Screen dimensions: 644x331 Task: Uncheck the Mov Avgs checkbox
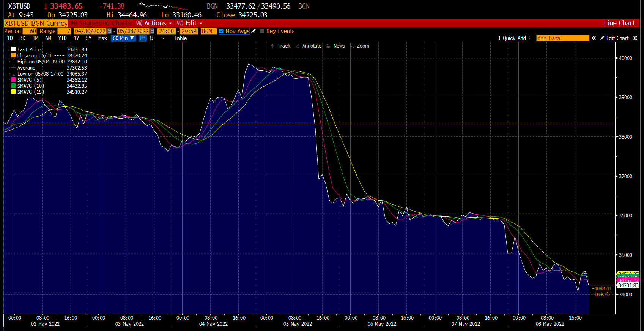click(x=221, y=32)
